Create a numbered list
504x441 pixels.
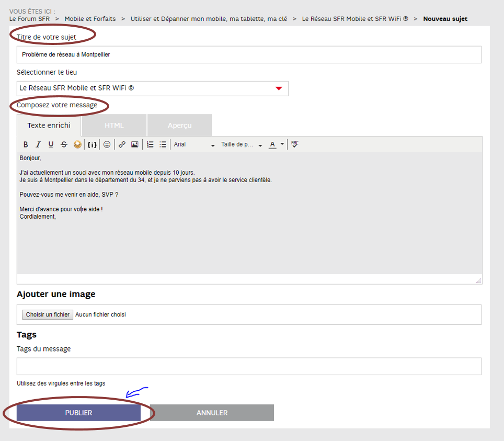pyautogui.click(x=150, y=144)
